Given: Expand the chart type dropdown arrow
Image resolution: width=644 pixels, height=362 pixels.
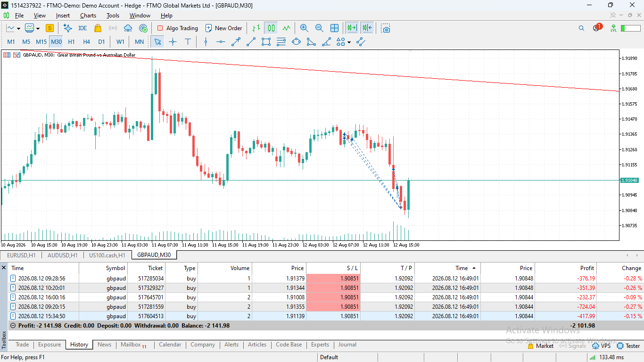Looking at the screenshot, I should click(x=18, y=28).
